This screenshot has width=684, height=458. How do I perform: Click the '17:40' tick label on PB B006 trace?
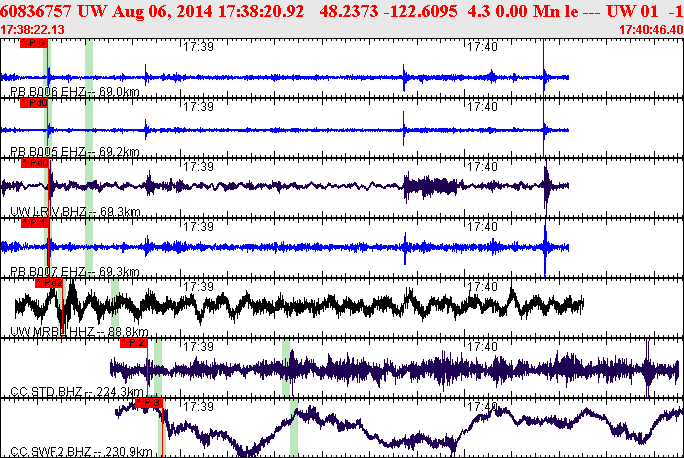482,47
